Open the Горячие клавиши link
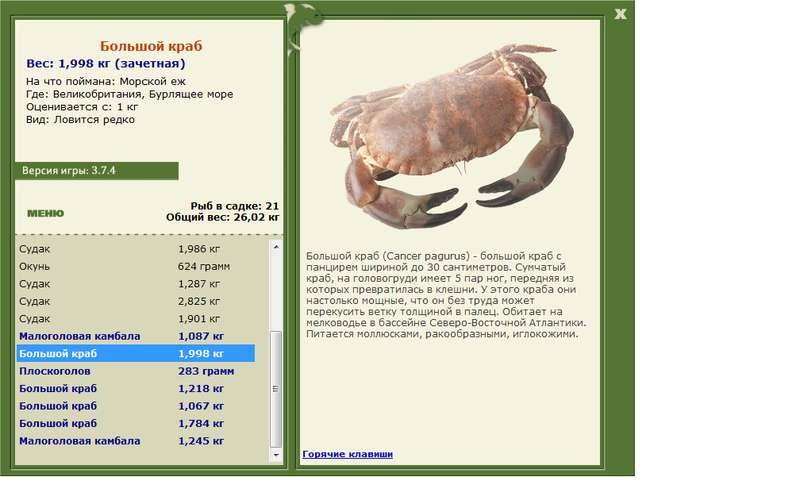The height and width of the screenshot is (500, 800). [x=347, y=454]
